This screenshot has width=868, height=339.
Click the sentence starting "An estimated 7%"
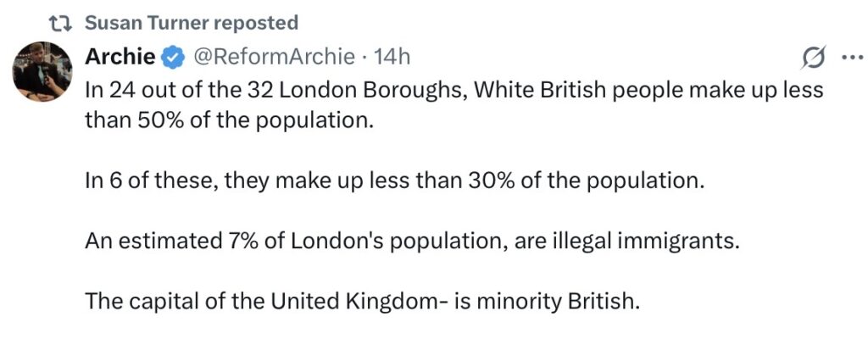pyautogui.click(x=413, y=242)
